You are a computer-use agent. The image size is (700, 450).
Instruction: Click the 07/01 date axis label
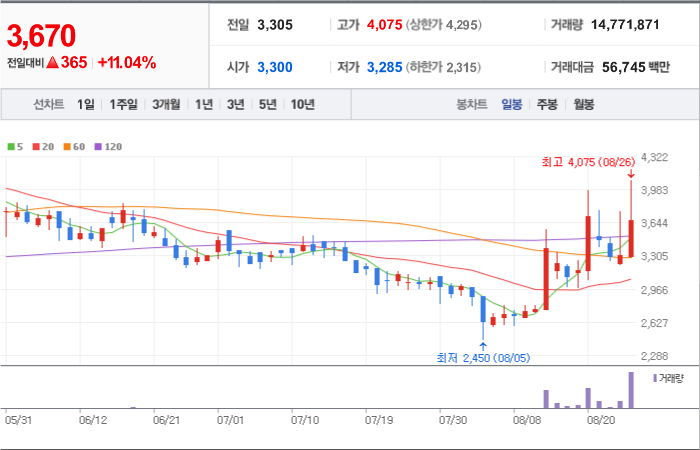click(x=230, y=420)
